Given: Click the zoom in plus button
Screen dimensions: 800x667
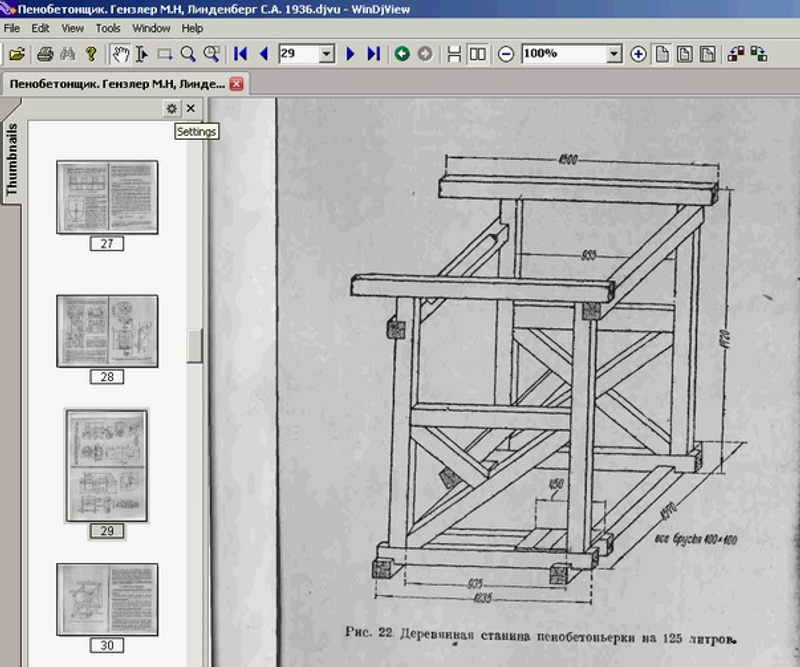Looking at the screenshot, I should coord(638,54).
